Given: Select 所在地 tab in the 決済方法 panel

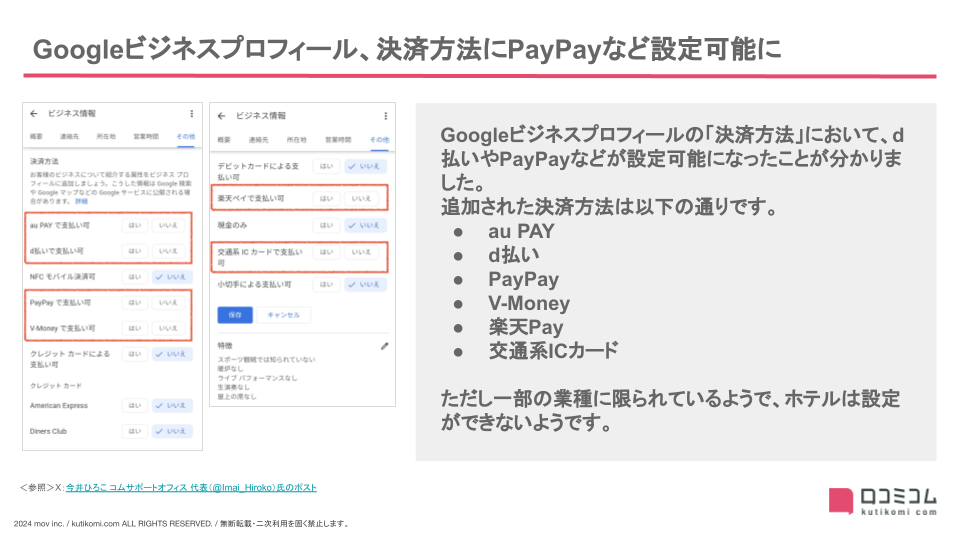Looking at the screenshot, I should click(106, 137).
